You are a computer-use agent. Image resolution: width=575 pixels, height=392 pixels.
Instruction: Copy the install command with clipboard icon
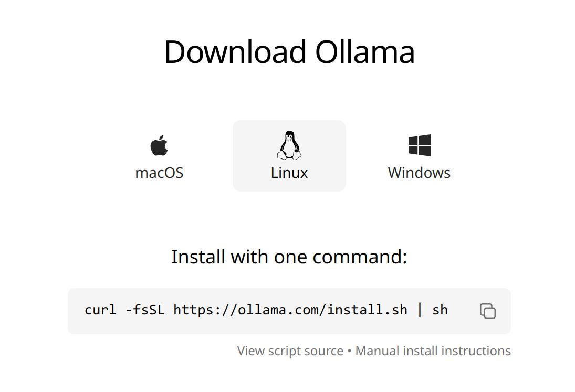click(x=488, y=311)
